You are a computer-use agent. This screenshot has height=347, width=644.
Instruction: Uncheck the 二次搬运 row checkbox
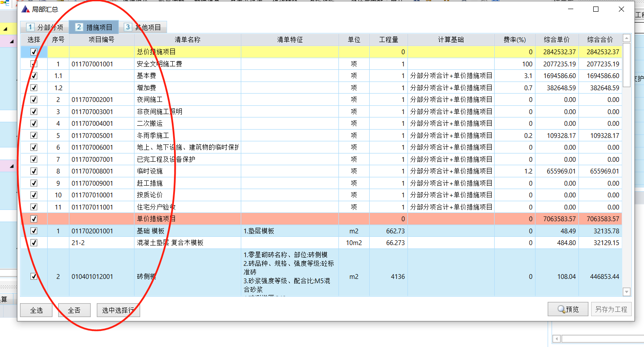click(34, 124)
